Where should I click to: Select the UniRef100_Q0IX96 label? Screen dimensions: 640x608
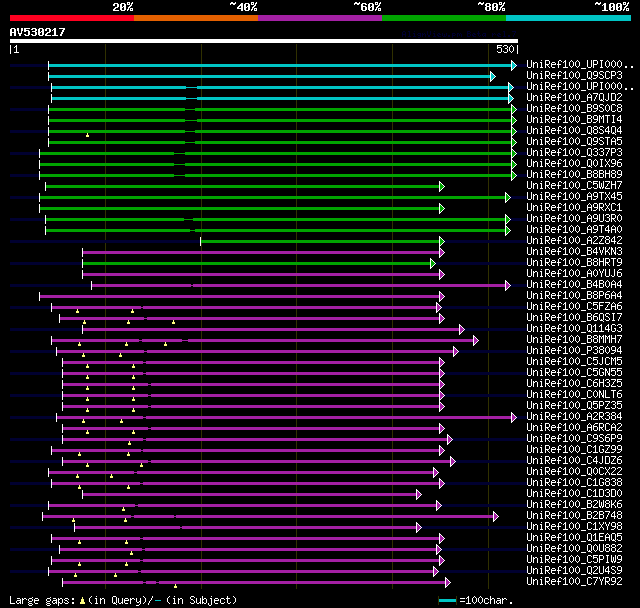tap(574, 164)
